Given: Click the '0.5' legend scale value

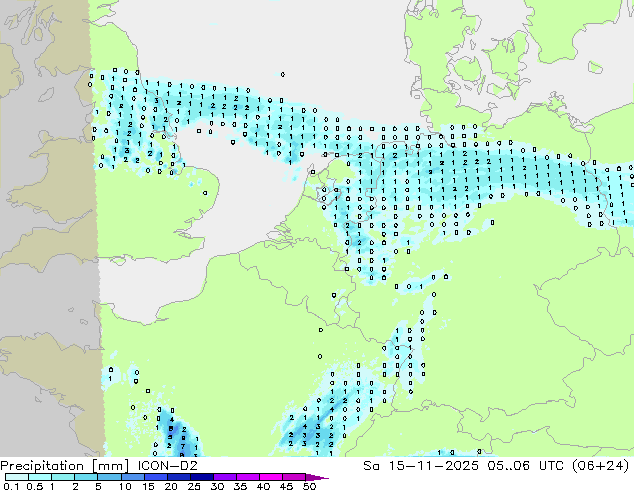Looking at the screenshot, I should point(34,486).
